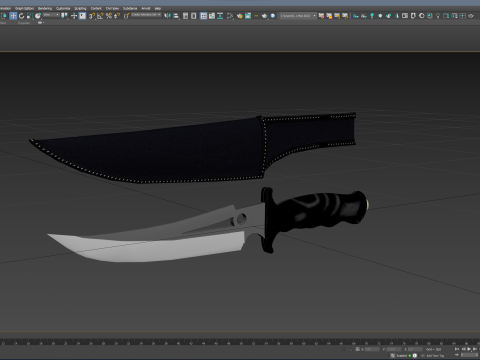Image resolution: width=480 pixels, height=360 pixels.
Task: Click the Y coordinate input field
Action: coord(394,349)
